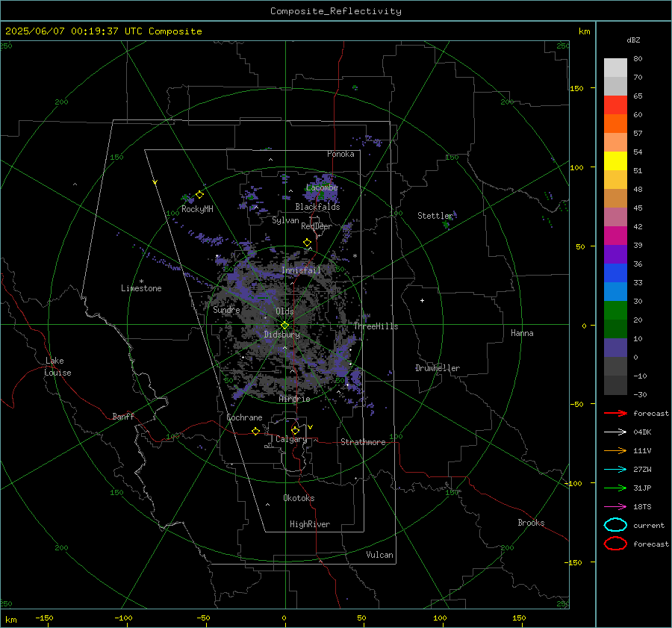Click the cyan current ellipse legend icon
Screen dimensions: 672x628
(615, 525)
